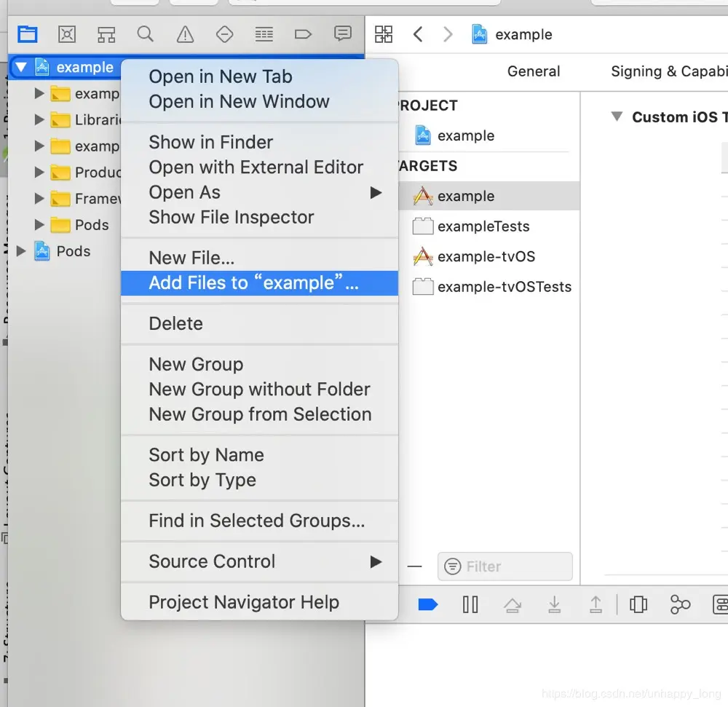Open the Debug Memory Graph icon

(680, 604)
